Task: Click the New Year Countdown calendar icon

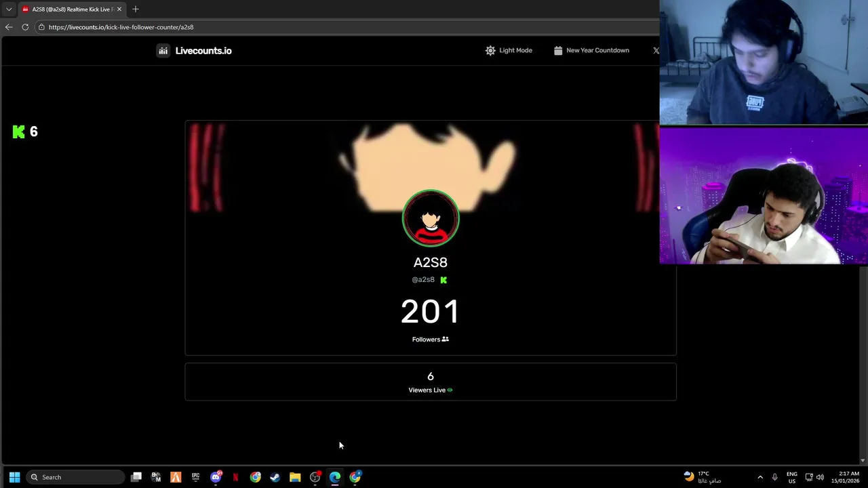Action: pyautogui.click(x=558, y=51)
